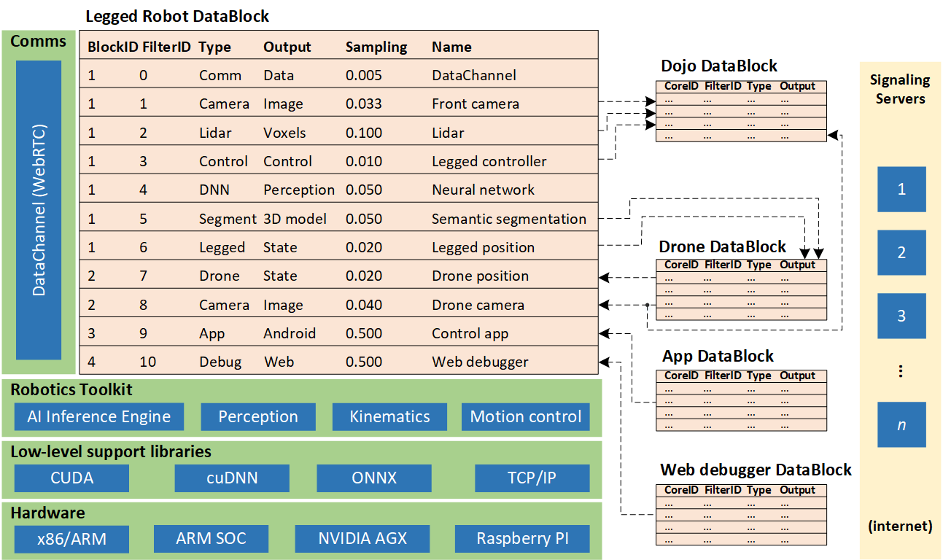Click the 'DataChannel' name cell
The image size is (943, 560).
point(474,75)
